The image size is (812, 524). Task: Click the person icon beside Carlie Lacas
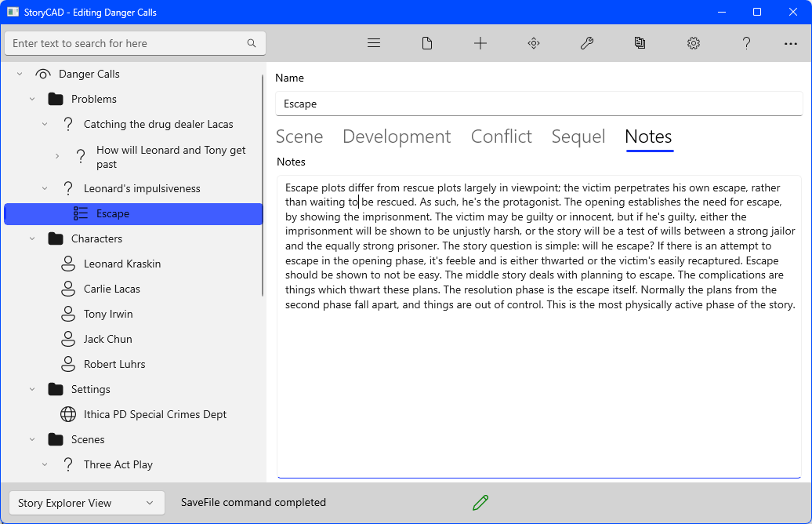[x=68, y=289]
